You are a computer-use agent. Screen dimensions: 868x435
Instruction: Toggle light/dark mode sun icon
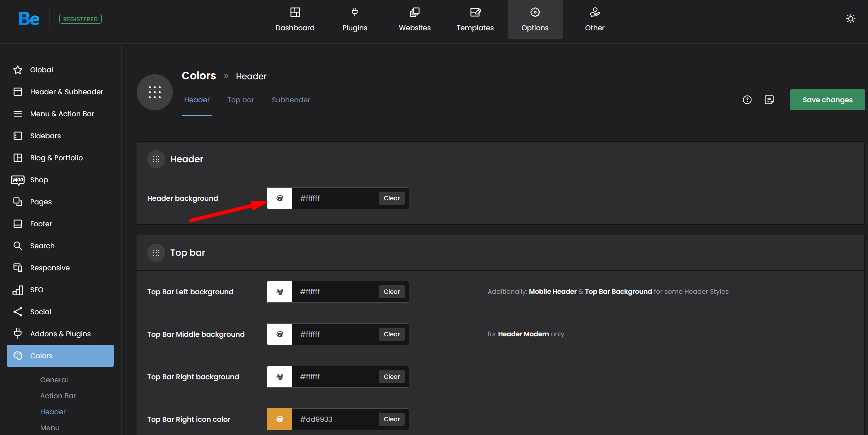coord(851,19)
